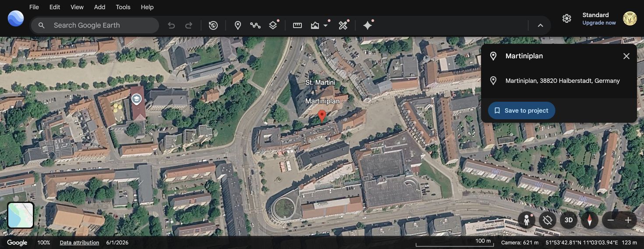This screenshot has width=644, height=249.
Task: Zoom out with the minus button
Action: (611, 220)
